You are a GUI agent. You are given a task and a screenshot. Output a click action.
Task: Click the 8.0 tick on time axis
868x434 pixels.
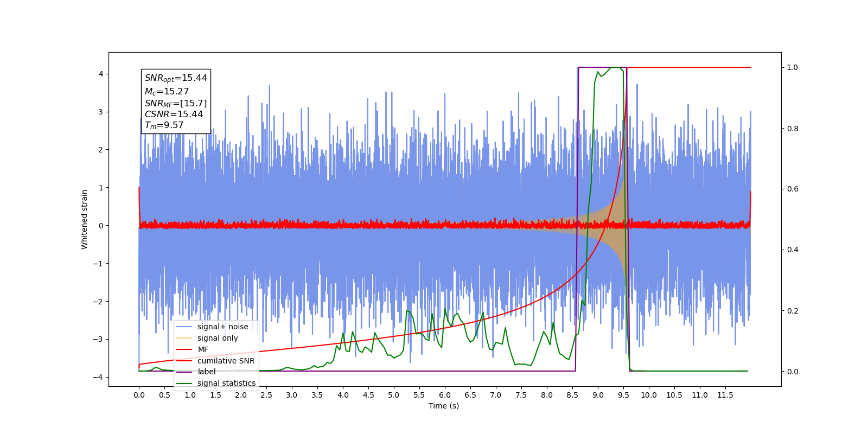tap(547, 395)
